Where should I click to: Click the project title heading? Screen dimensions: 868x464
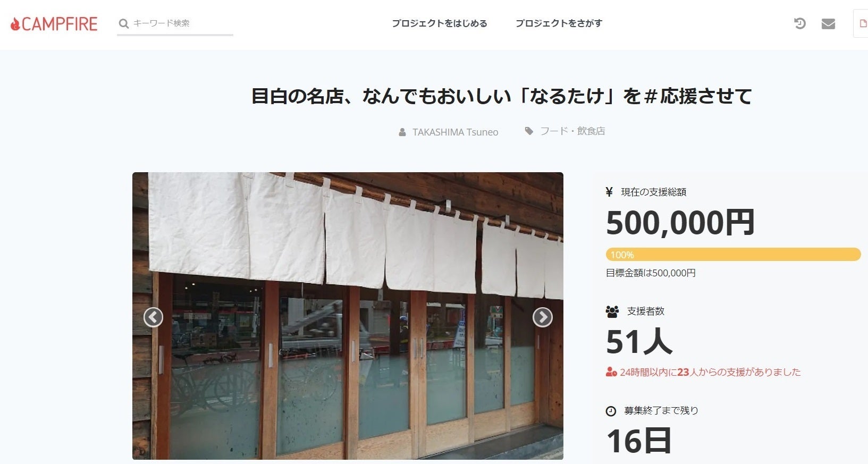(501, 96)
